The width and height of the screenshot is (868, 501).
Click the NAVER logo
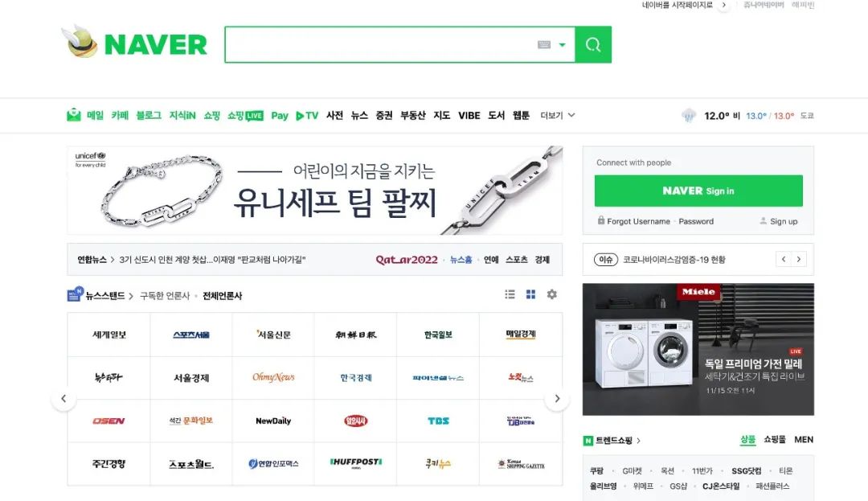(x=134, y=42)
